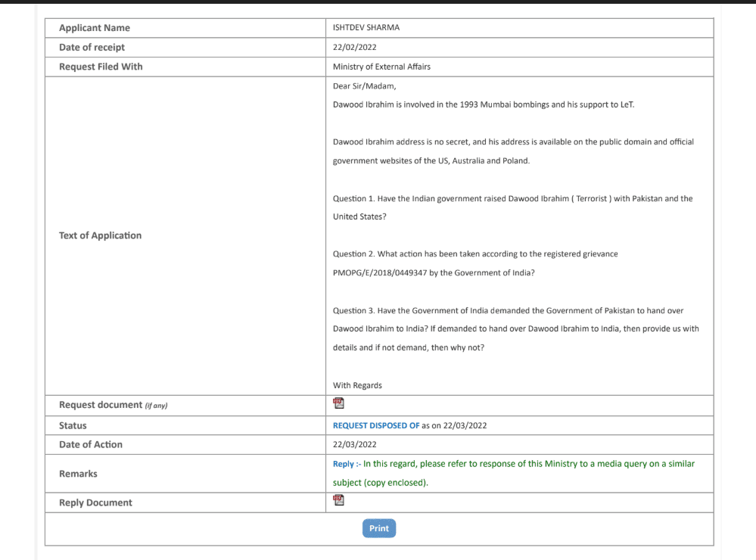The width and height of the screenshot is (756, 560).
Task: Click the 'Status' row label
Action: point(73,425)
